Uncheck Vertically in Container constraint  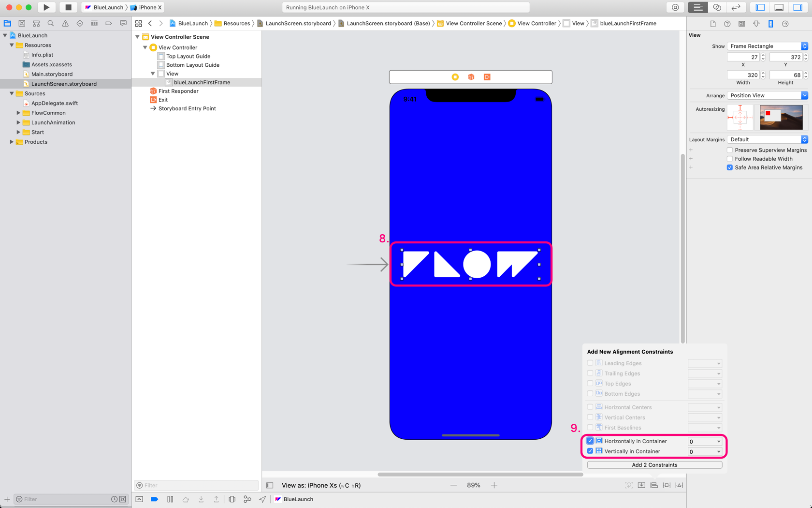(590, 450)
